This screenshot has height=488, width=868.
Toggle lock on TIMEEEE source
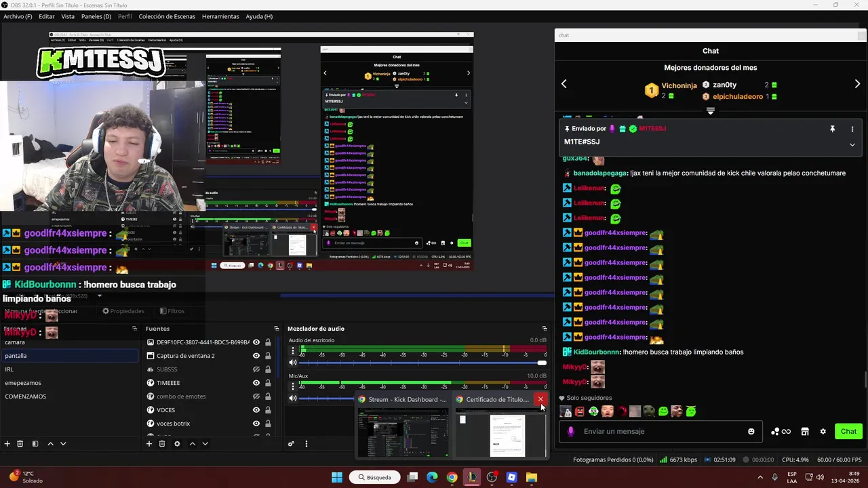coord(268,383)
